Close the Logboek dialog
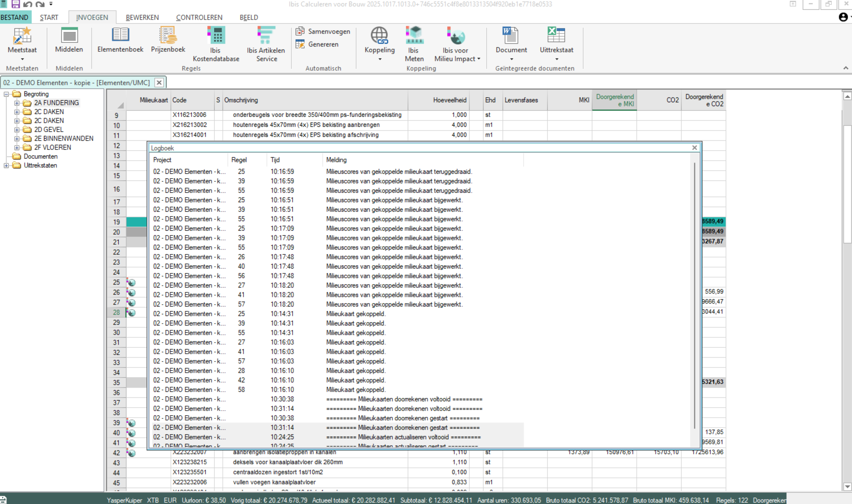Image resolution: width=852 pixels, height=504 pixels. pyautogui.click(x=694, y=147)
